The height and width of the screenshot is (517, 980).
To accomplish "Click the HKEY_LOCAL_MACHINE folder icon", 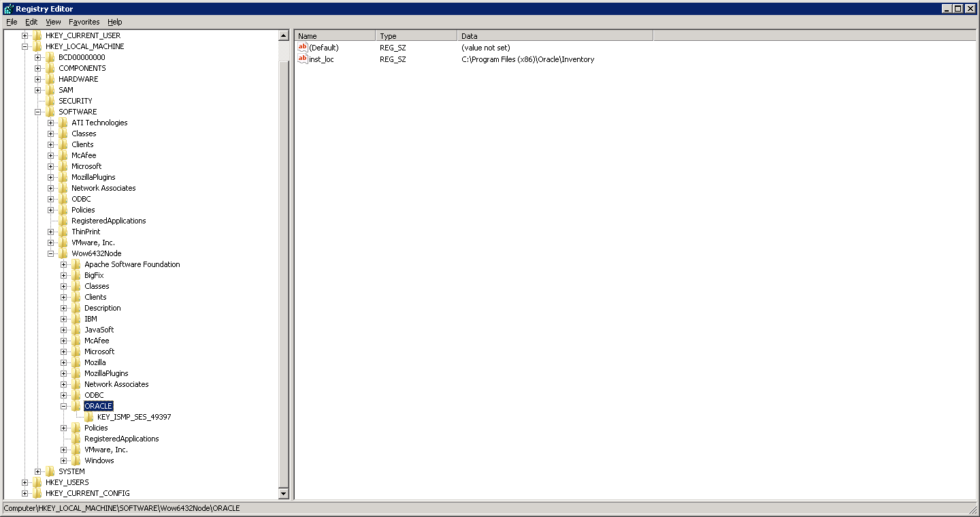I will pos(37,46).
